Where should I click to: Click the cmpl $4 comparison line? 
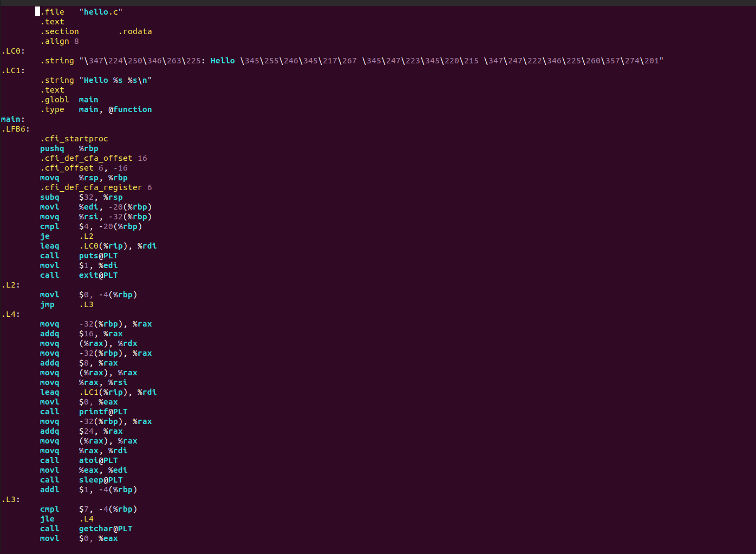(x=91, y=226)
